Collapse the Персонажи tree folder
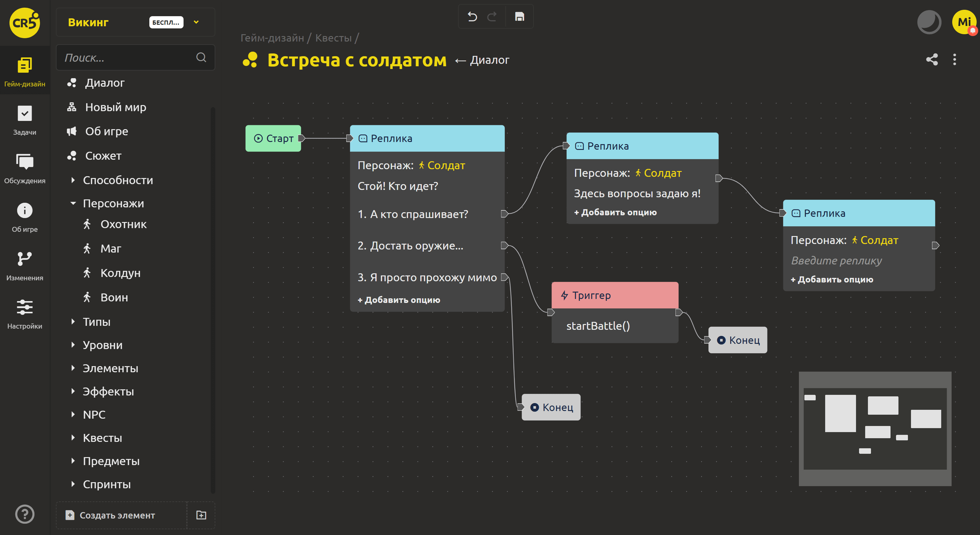Image resolution: width=980 pixels, height=535 pixels. [73, 203]
